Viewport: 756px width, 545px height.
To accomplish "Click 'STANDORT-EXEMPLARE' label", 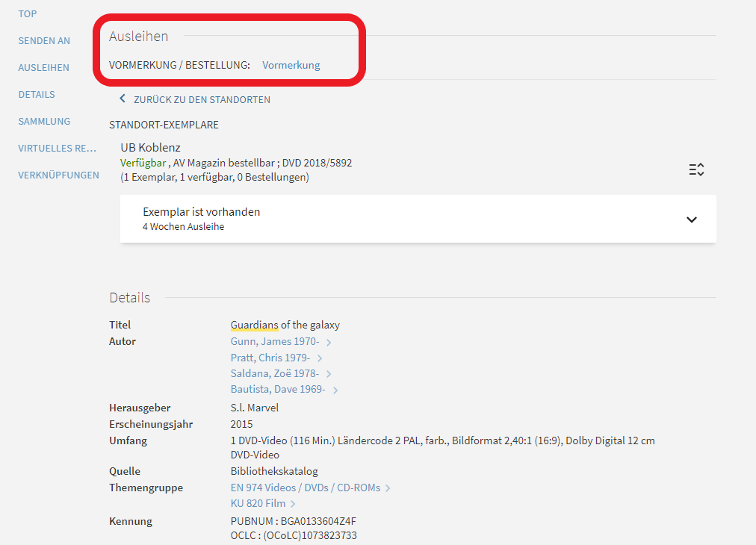I will tap(164, 125).
